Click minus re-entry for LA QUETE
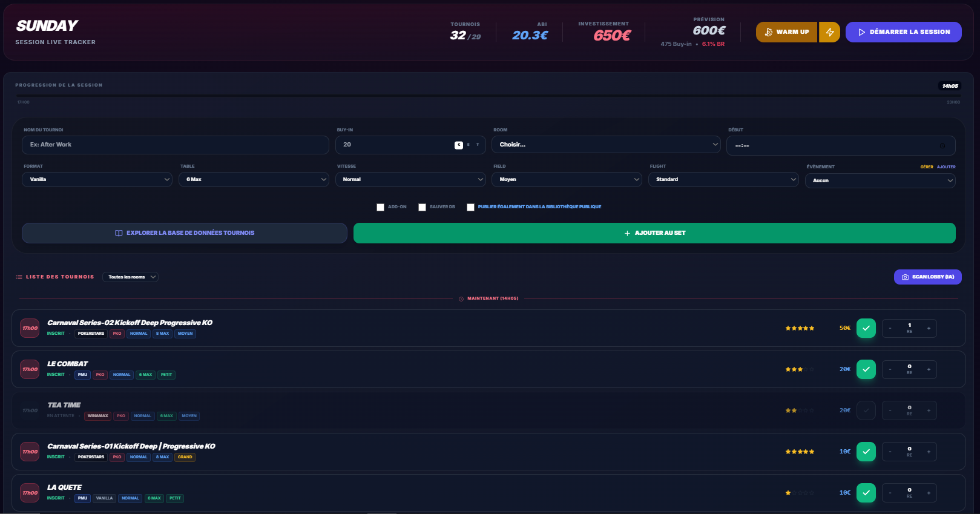 (x=890, y=493)
